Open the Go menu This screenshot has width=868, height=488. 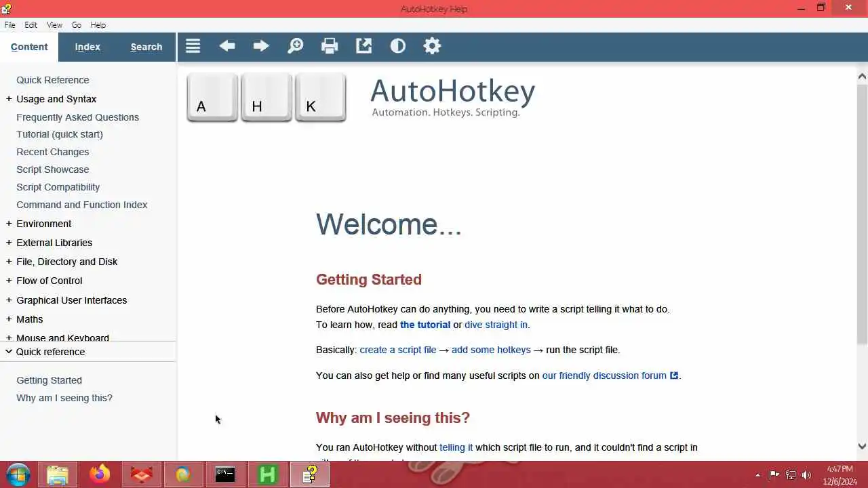(x=77, y=24)
